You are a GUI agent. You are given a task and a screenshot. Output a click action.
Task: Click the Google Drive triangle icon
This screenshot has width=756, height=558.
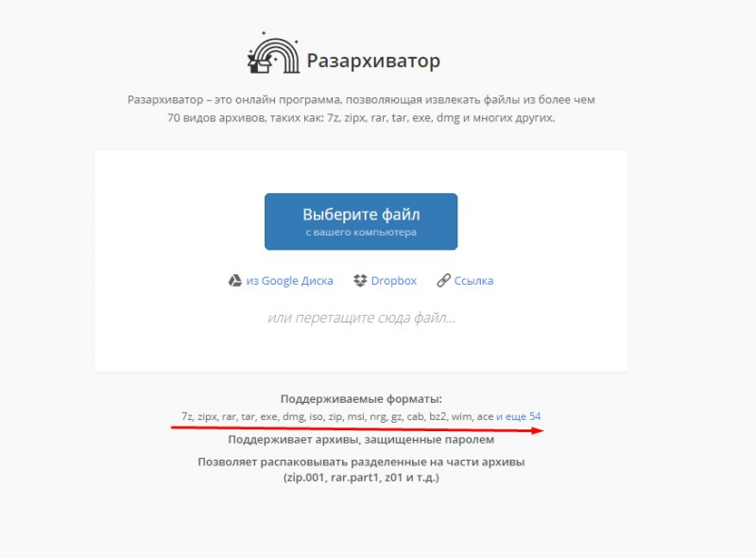tap(234, 281)
